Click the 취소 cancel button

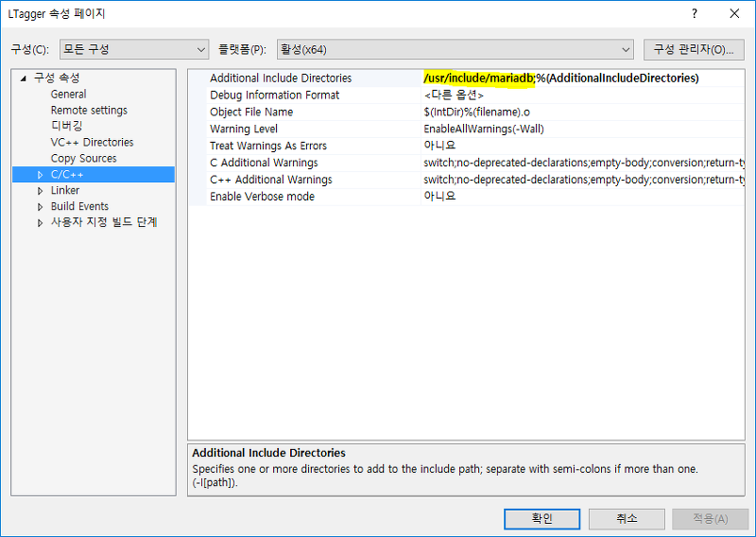click(x=627, y=519)
